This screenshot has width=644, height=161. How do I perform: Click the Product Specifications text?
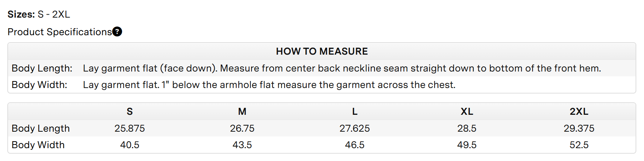click(x=59, y=32)
